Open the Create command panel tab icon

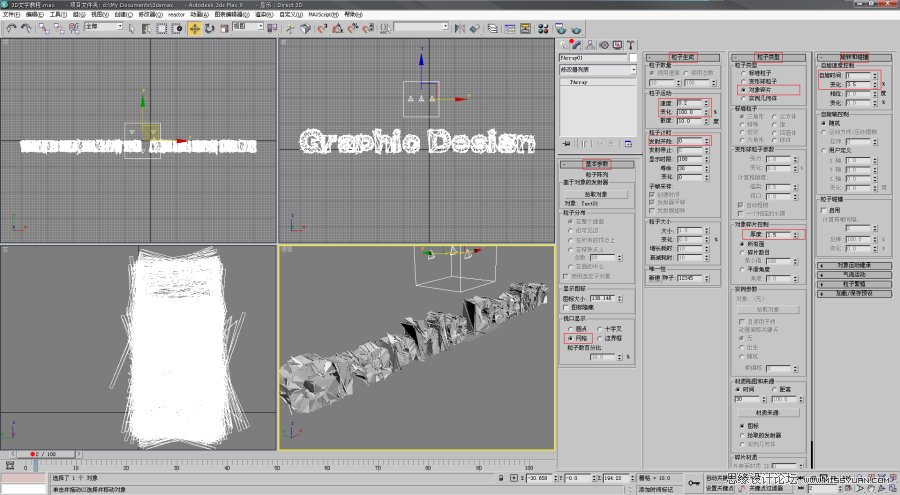564,45
